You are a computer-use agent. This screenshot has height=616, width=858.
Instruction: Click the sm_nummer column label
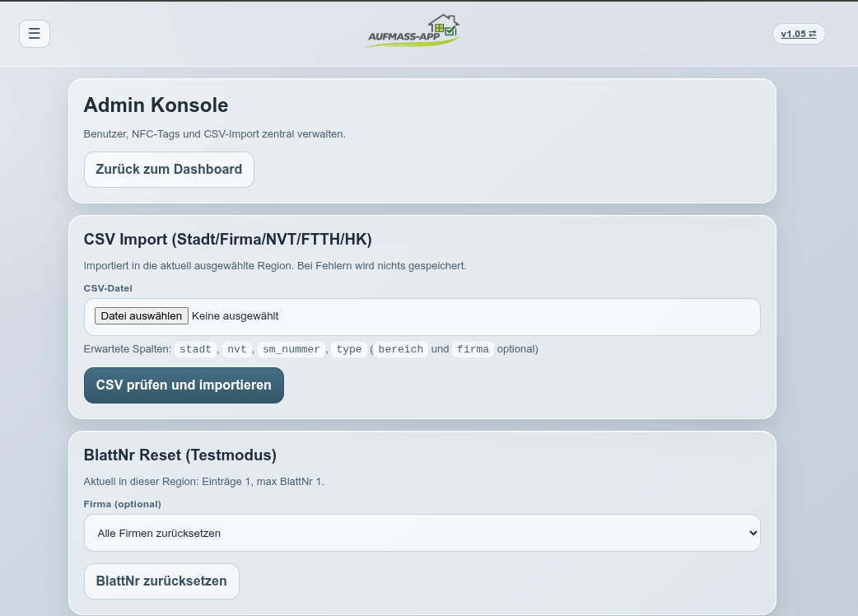click(x=291, y=349)
